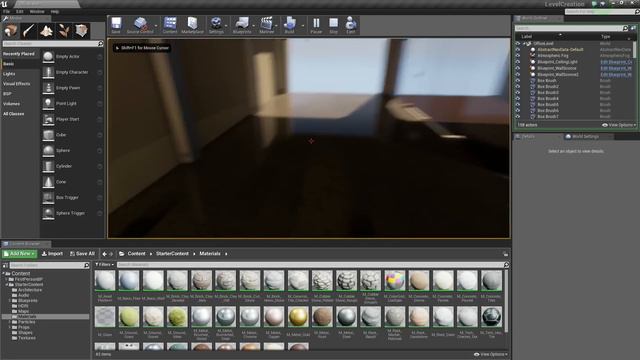Toggle visibility of Box Brush5 actor
The image size is (640, 360).
click(x=518, y=104)
